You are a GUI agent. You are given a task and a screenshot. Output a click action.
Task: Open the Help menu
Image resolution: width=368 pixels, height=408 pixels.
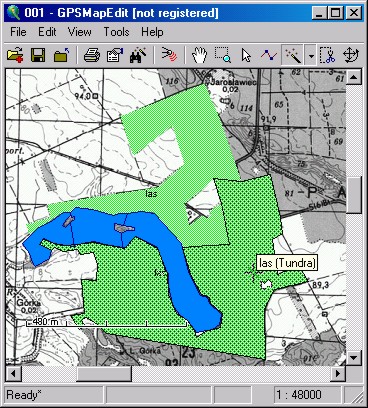point(152,32)
